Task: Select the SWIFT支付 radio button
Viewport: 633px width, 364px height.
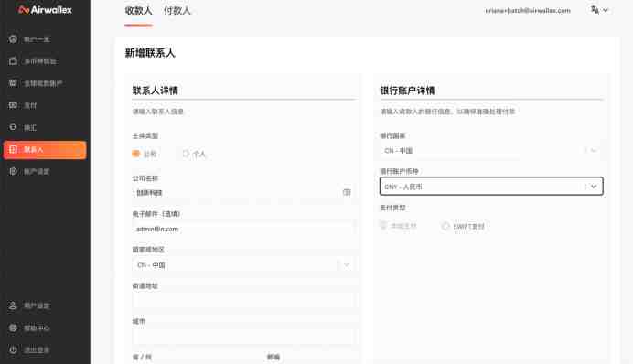Action: pos(445,226)
